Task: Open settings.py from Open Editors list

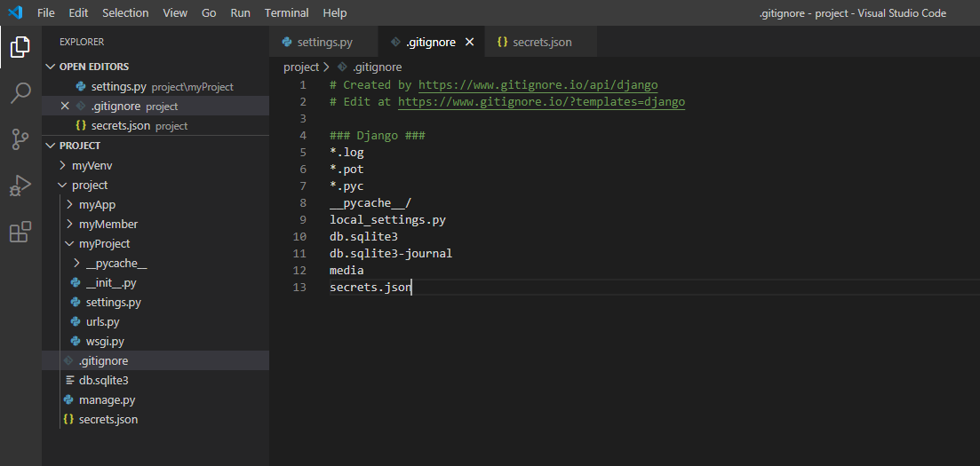Action: (155, 87)
